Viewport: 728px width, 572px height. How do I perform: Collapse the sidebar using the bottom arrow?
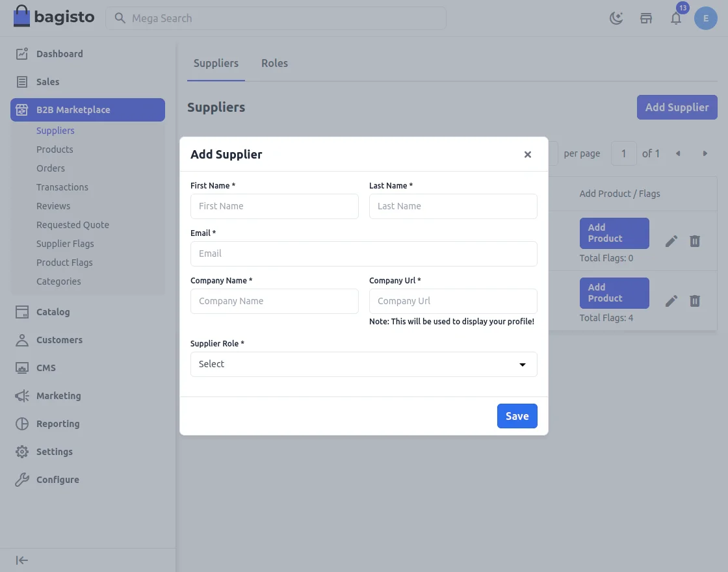click(x=21, y=560)
